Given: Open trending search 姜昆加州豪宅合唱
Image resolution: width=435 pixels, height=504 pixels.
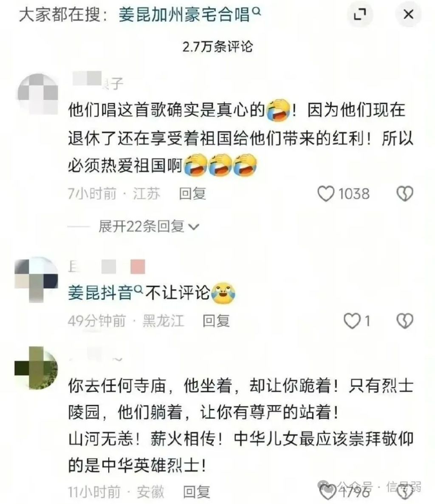Looking at the screenshot, I should point(184,15).
